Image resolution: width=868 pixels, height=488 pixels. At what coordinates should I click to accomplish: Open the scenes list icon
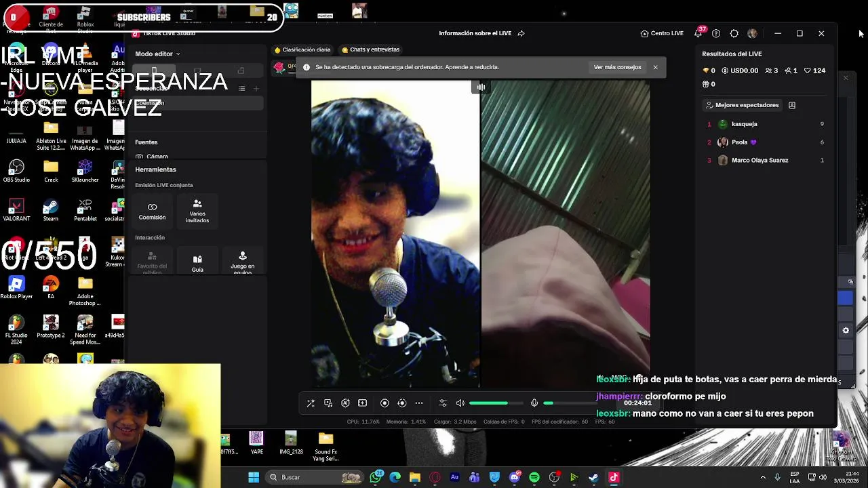tap(241, 89)
